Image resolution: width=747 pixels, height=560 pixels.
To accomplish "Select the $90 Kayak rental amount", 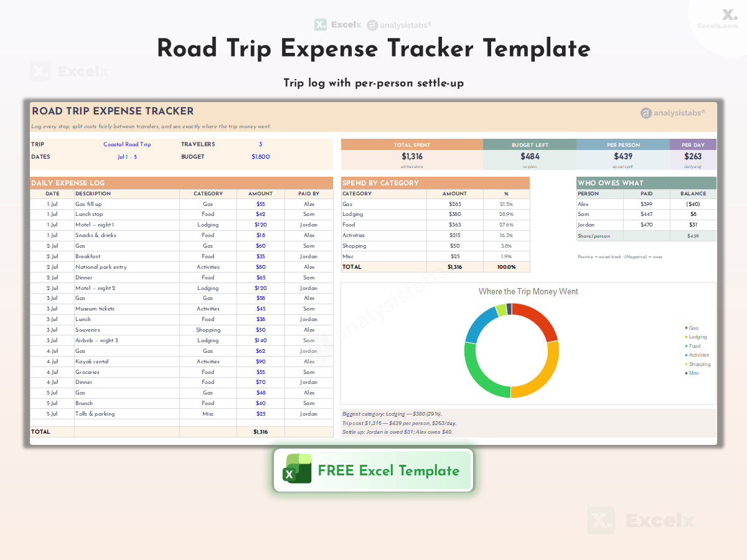I will (x=261, y=362).
